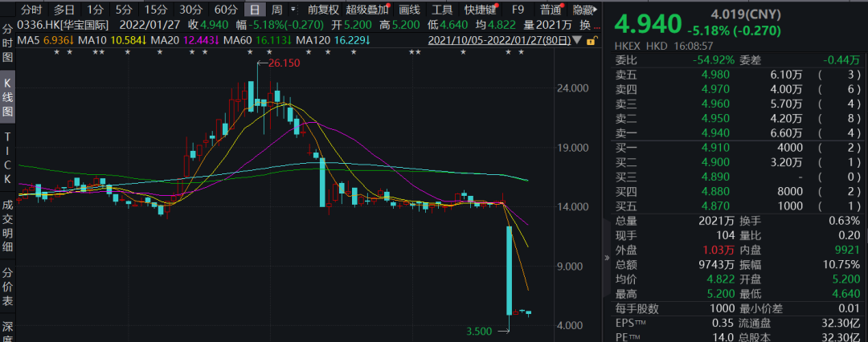This screenshot has height=342, width=868.
Task: Select the 买五 4.870 bid row
Action: pos(739,206)
